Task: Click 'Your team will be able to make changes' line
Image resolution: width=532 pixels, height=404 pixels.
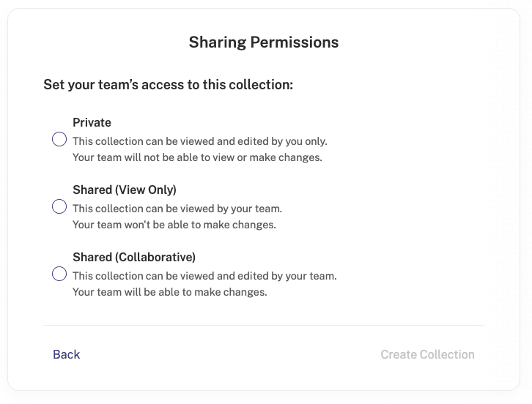Action: coord(170,292)
